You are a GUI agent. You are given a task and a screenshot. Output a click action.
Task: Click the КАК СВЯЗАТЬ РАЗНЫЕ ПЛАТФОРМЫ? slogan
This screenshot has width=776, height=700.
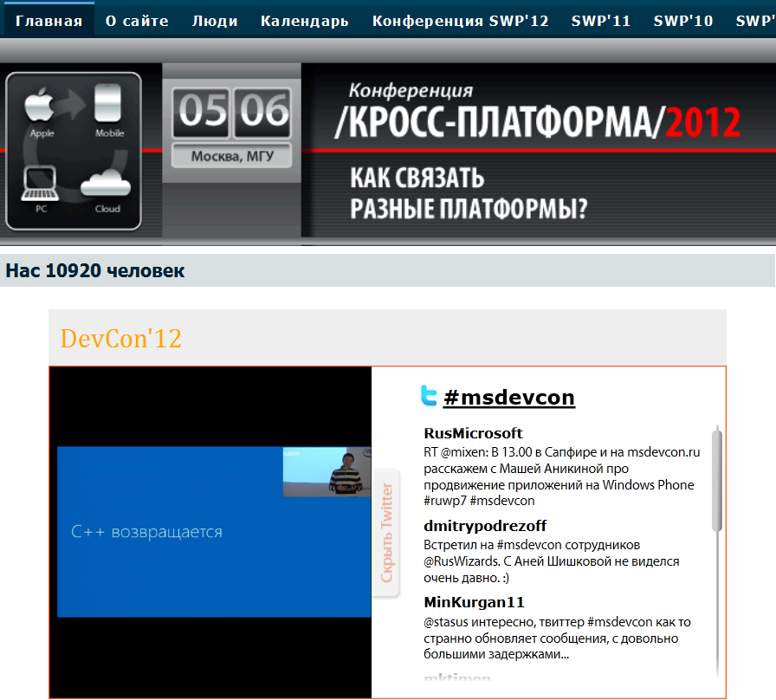point(469,193)
